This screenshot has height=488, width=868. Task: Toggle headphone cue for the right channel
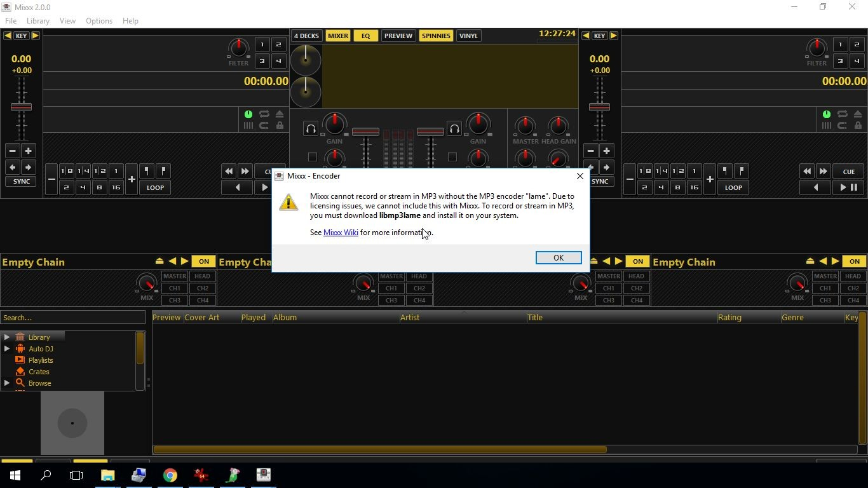[x=454, y=130]
